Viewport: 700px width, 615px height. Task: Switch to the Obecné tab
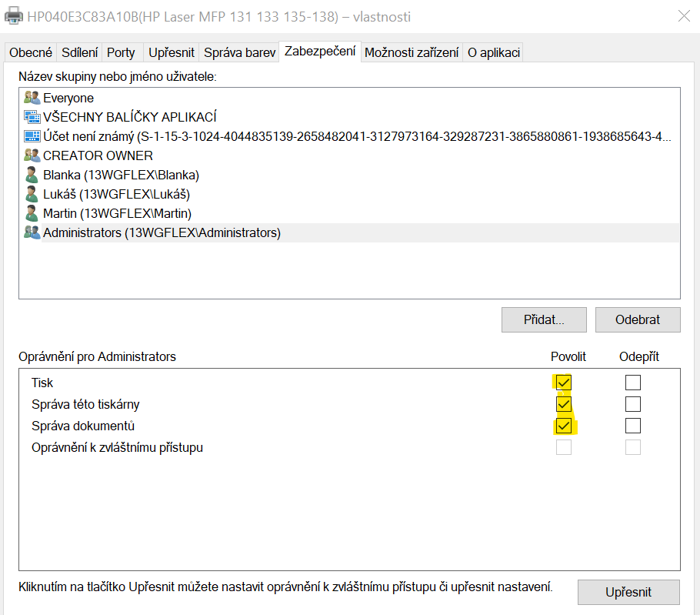point(30,52)
